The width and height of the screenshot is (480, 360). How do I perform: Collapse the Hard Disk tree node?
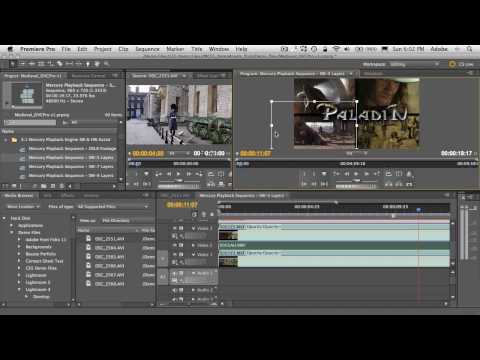[x=4, y=218]
